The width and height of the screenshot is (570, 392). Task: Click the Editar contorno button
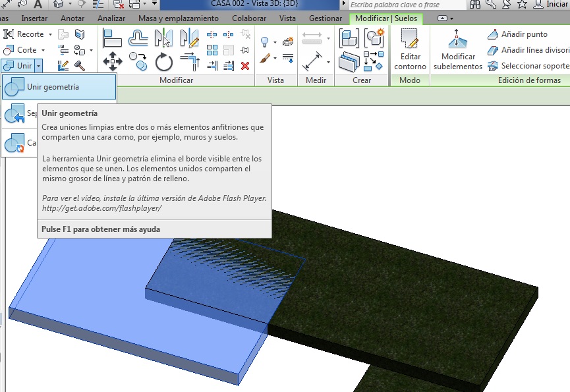click(x=410, y=49)
